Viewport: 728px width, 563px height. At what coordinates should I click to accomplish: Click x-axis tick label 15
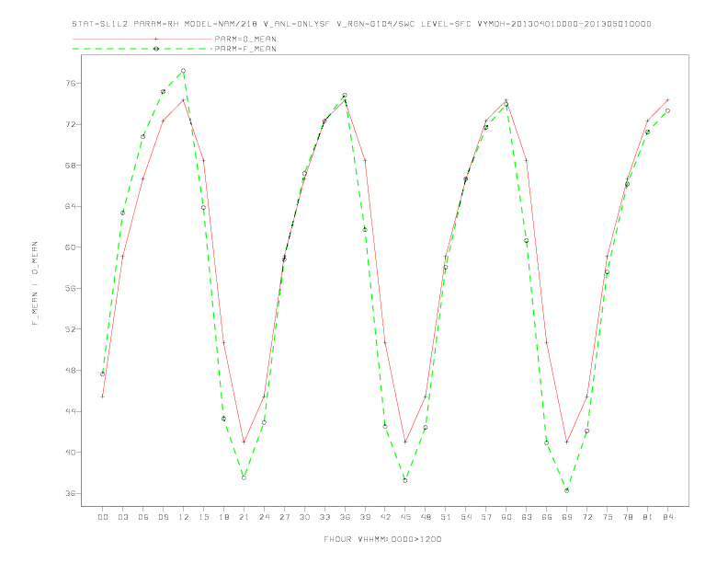pos(203,517)
